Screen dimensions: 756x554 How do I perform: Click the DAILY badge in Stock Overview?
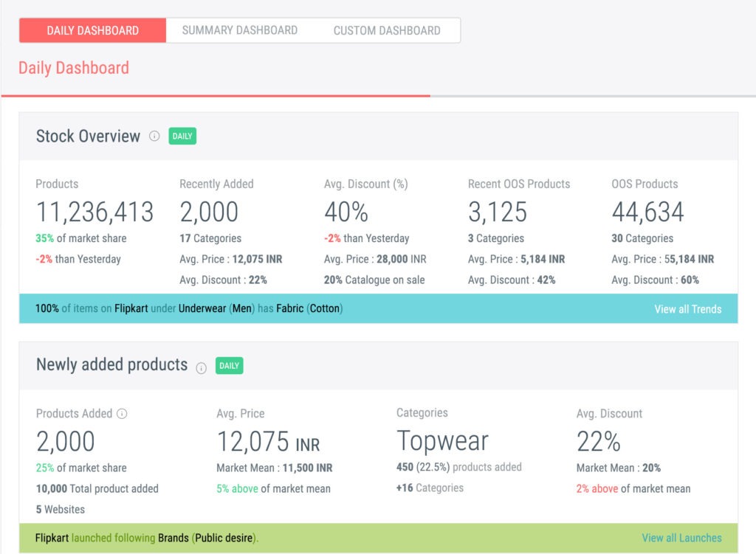(x=182, y=136)
